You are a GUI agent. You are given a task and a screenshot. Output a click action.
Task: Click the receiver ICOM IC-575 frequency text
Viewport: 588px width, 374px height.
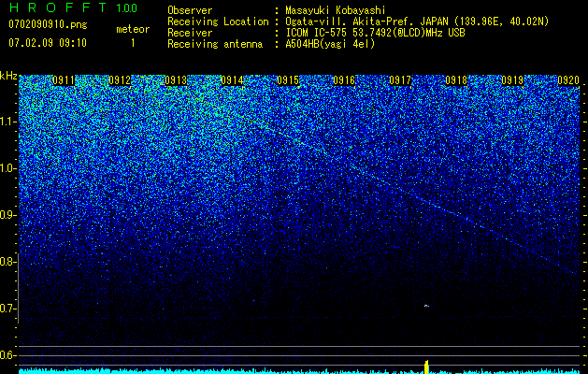coord(376,33)
